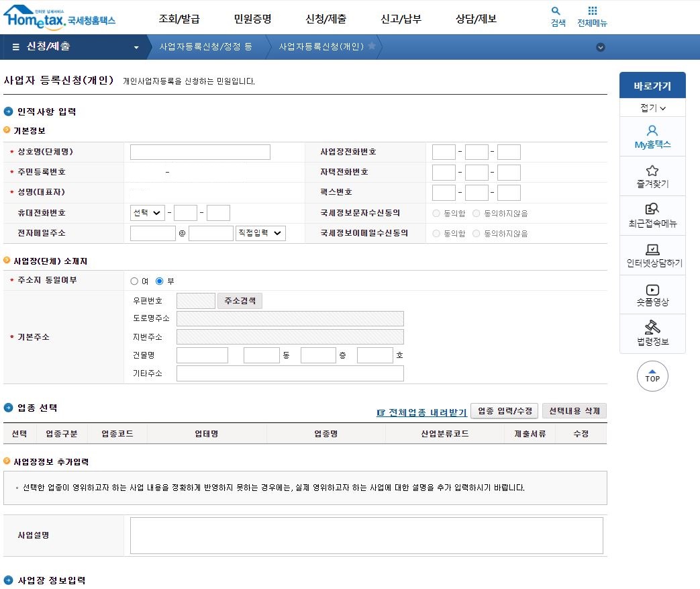Open 최근접속메뉴 shortcut icon
The height and width of the screenshot is (589, 700).
652,209
